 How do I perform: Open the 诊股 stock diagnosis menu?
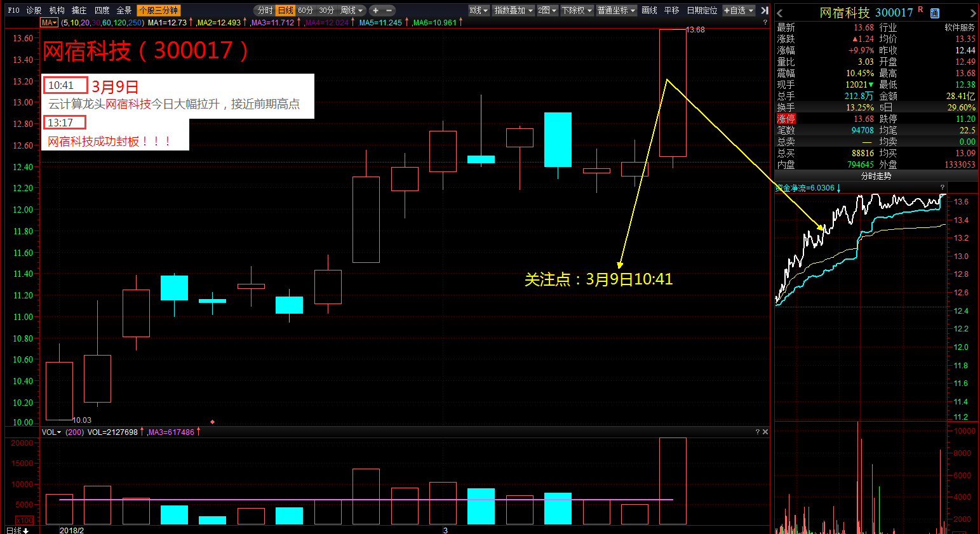[34, 10]
